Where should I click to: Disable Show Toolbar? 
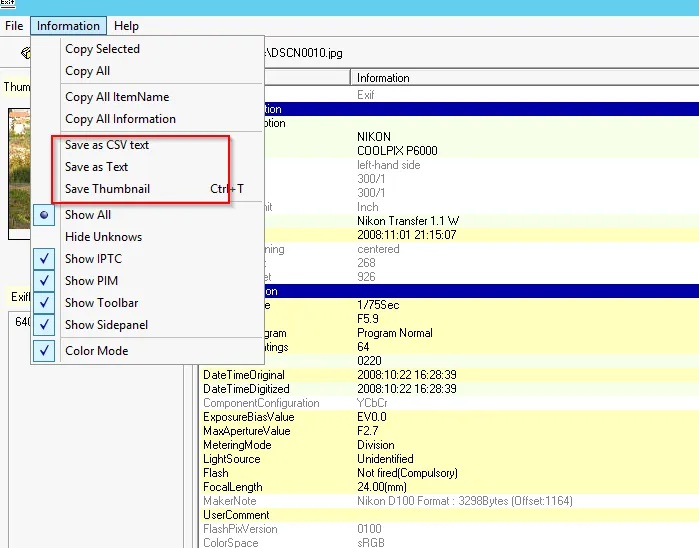click(x=101, y=303)
